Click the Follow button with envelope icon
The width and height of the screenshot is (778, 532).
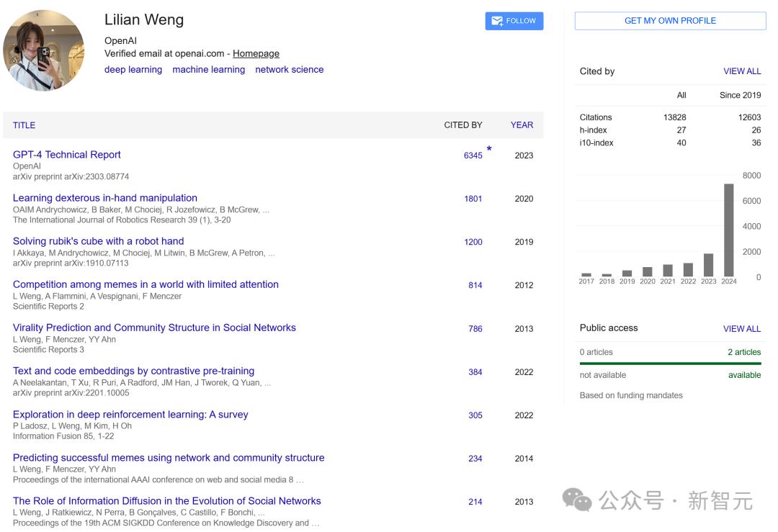[514, 21]
